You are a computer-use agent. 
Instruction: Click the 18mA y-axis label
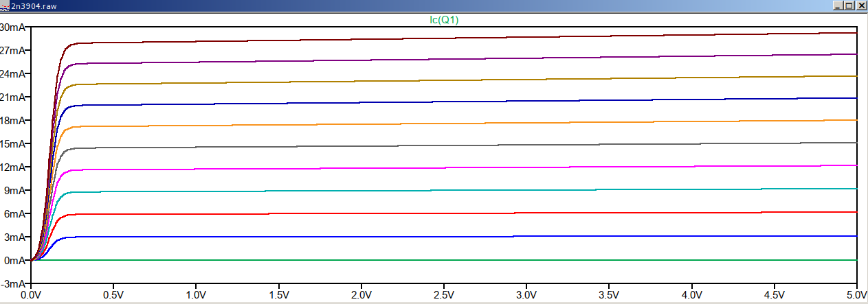point(13,121)
